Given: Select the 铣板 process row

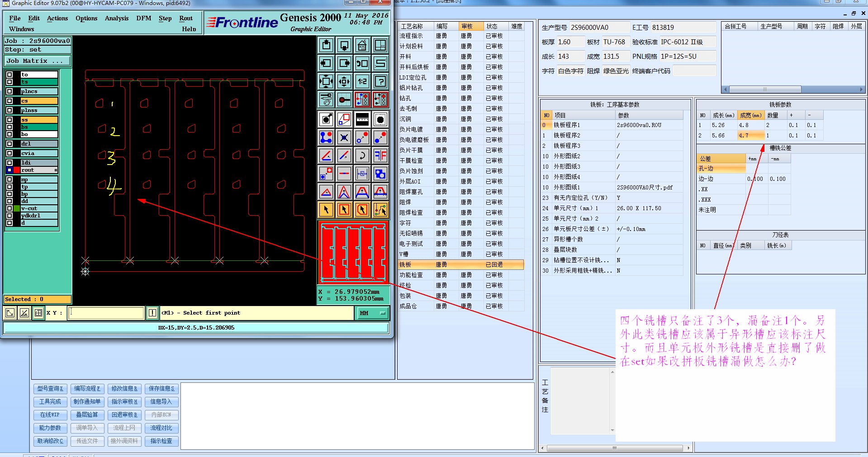Looking at the screenshot, I should pyautogui.click(x=460, y=264).
